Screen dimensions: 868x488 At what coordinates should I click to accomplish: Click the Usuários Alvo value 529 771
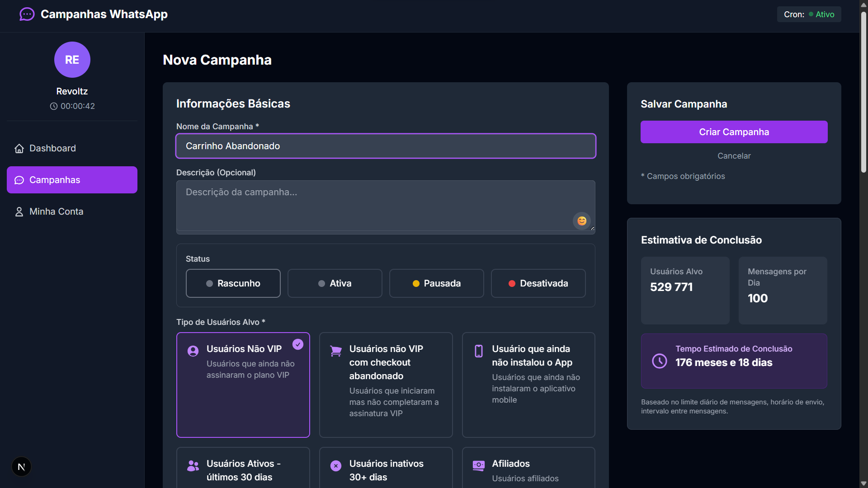tap(671, 287)
